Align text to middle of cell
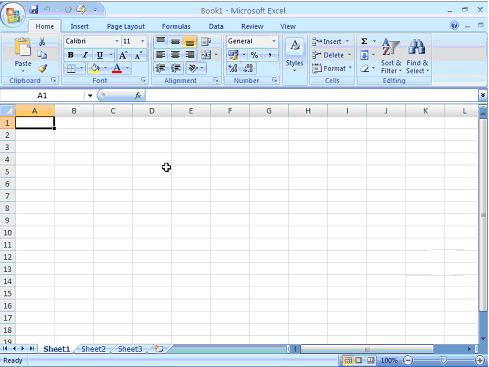 [x=175, y=41]
